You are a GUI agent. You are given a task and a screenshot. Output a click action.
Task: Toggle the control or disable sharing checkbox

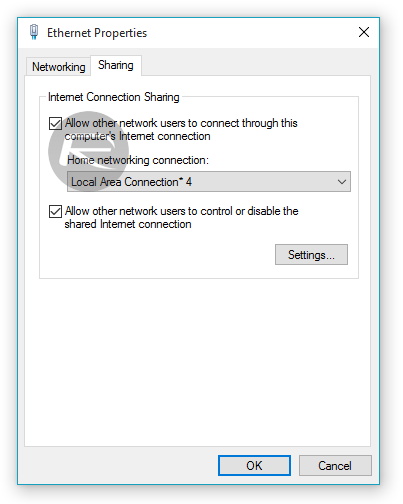(55, 211)
